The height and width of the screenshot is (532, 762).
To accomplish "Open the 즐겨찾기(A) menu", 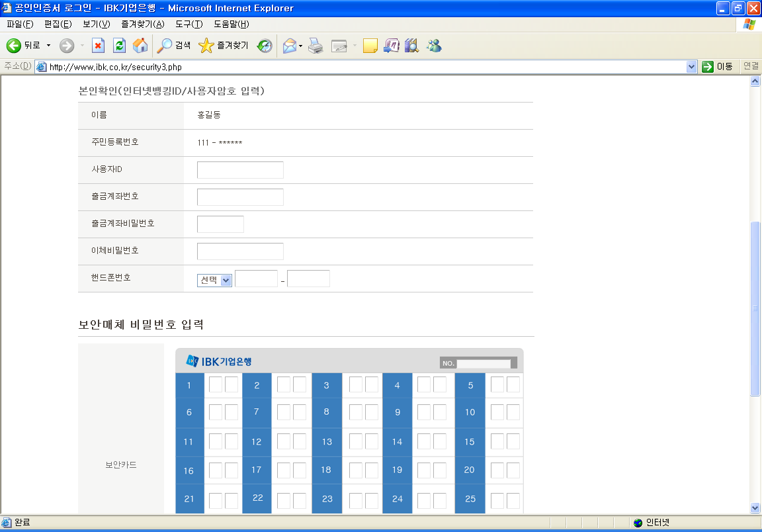I will (143, 24).
